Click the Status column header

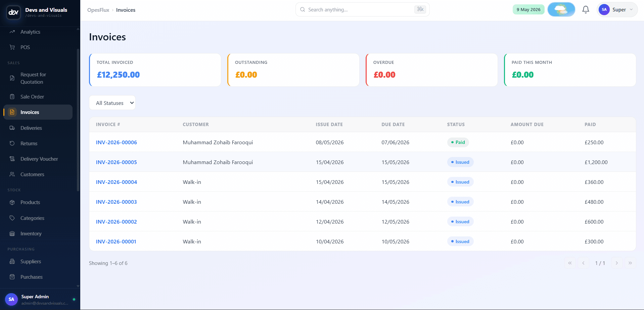(x=456, y=124)
